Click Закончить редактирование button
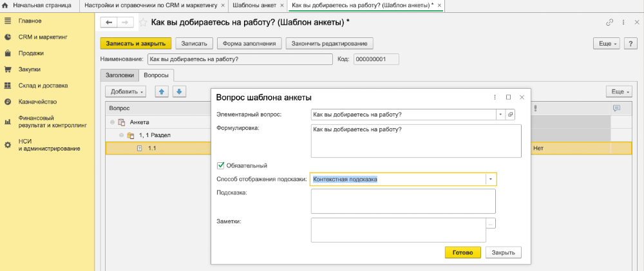The height and width of the screenshot is (271, 644). [329, 43]
